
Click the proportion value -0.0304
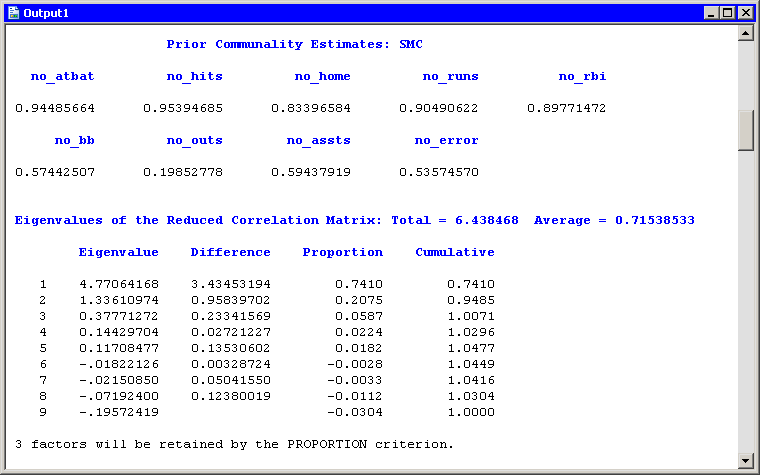click(x=355, y=412)
